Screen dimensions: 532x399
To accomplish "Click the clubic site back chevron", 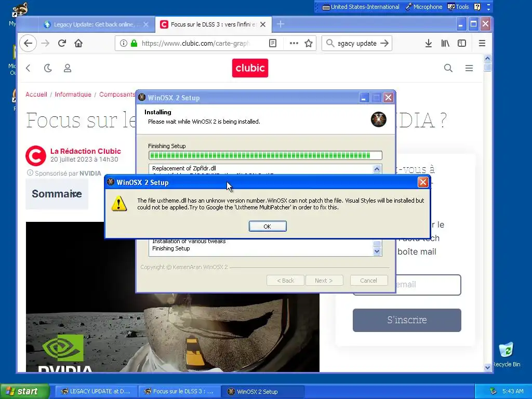I will pos(29,68).
